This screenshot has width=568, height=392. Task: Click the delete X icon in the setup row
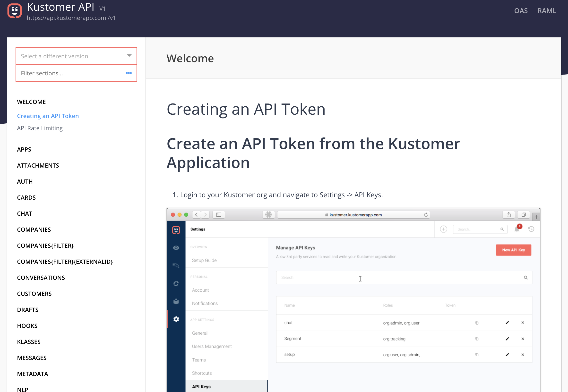click(x=523, y=354)
